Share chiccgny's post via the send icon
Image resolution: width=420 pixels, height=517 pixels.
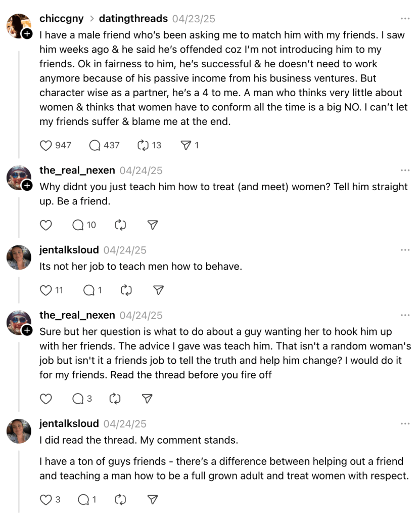[186, 145]
